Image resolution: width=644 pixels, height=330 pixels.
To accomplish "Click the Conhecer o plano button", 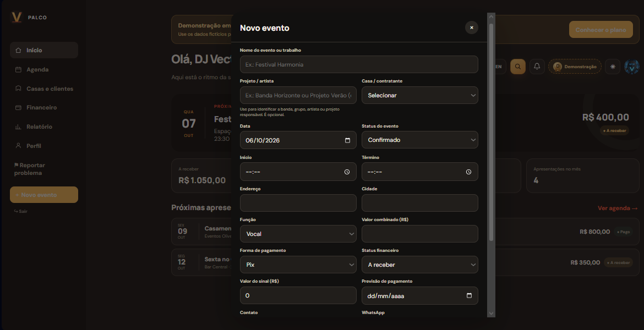I will 601,30.
